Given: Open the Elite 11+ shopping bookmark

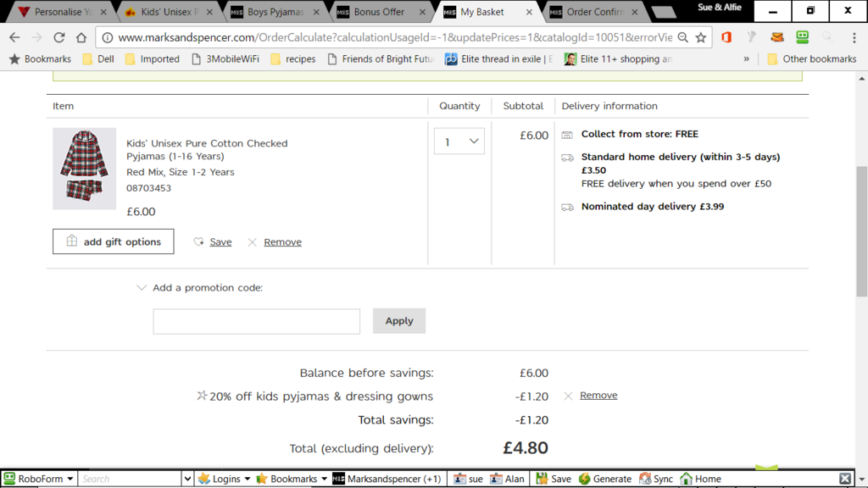Looking at the screenshot, I should [618, 58].
